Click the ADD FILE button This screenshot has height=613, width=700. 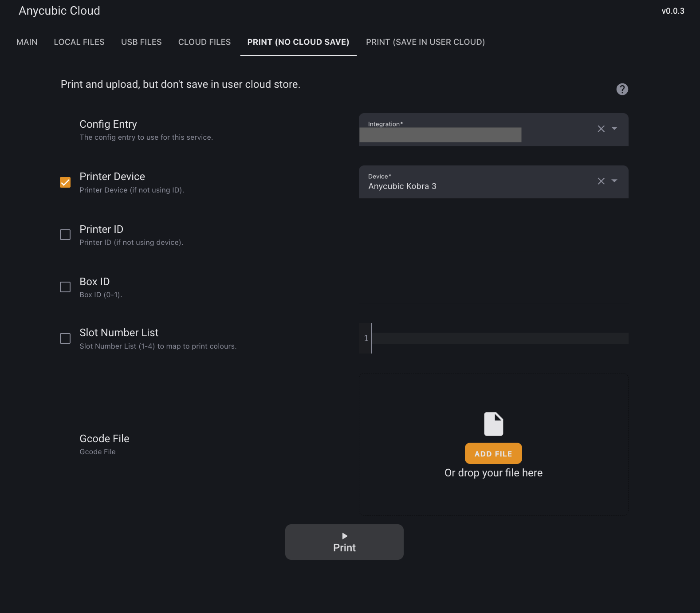(x=493, y=453)
